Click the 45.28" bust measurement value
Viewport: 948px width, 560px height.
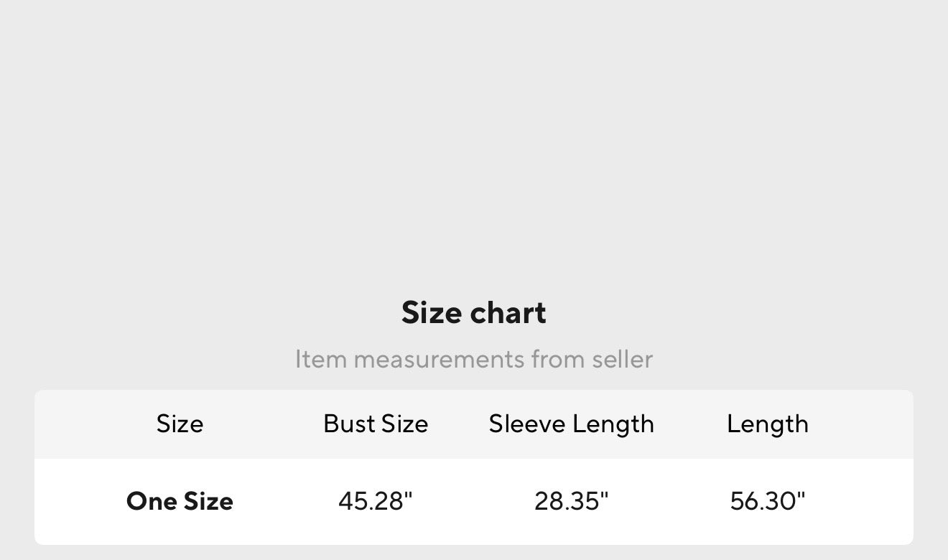pyautogui.click(x=376, y=501)
